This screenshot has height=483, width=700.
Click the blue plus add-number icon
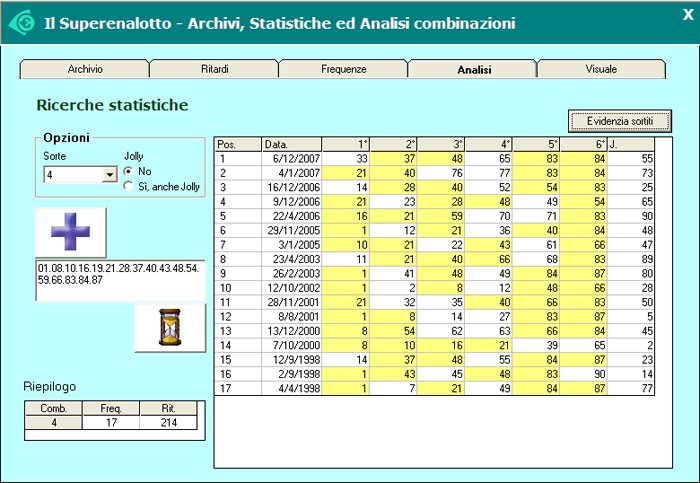71,232
